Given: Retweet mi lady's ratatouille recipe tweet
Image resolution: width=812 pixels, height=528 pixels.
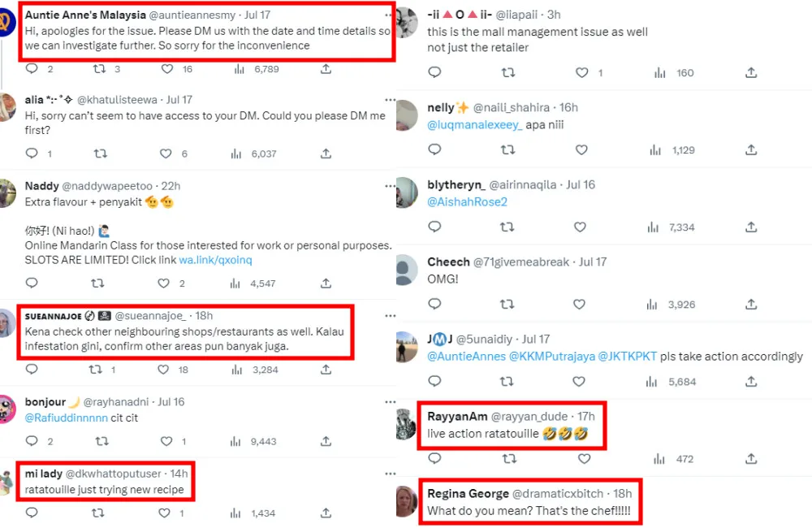Looking at the screenshot, I should pyautogui.click(x=97, y=513).
